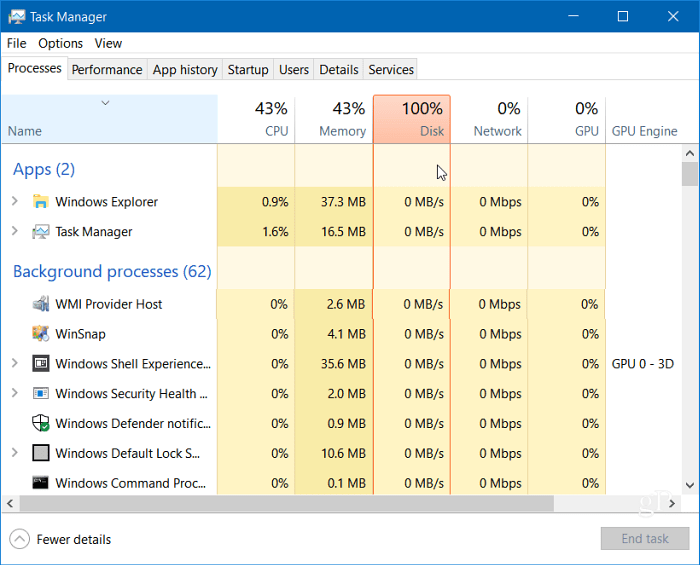The height and width of the screenshot is (565, 700).
Task: Expand the Task Manager process group
Action: [14, 232]
